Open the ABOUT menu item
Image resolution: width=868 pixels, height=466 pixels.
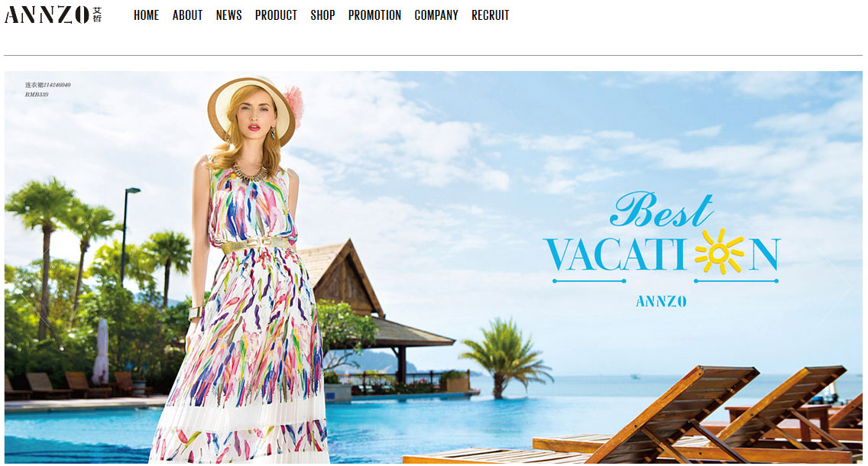(187, 15)
